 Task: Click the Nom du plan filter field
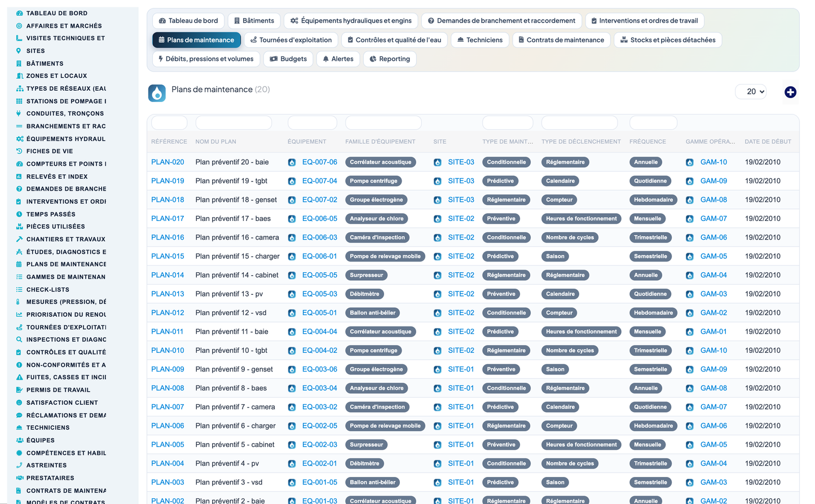234,122
